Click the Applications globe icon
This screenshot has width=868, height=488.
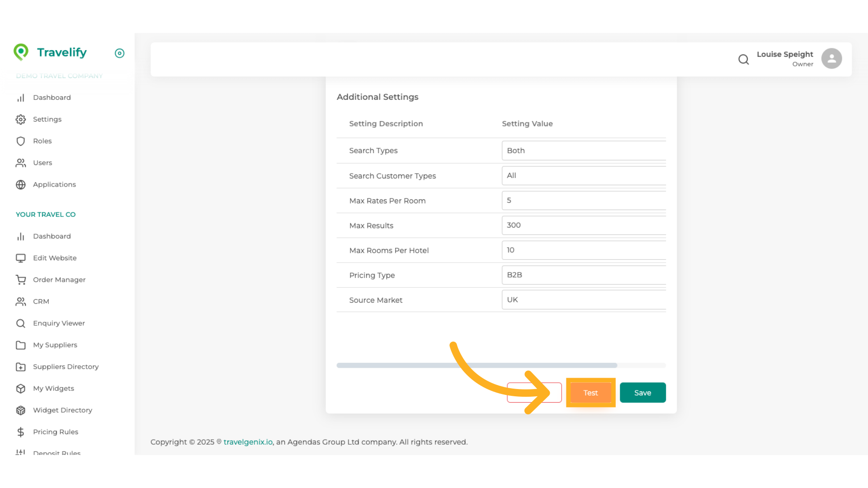[21, 184]
